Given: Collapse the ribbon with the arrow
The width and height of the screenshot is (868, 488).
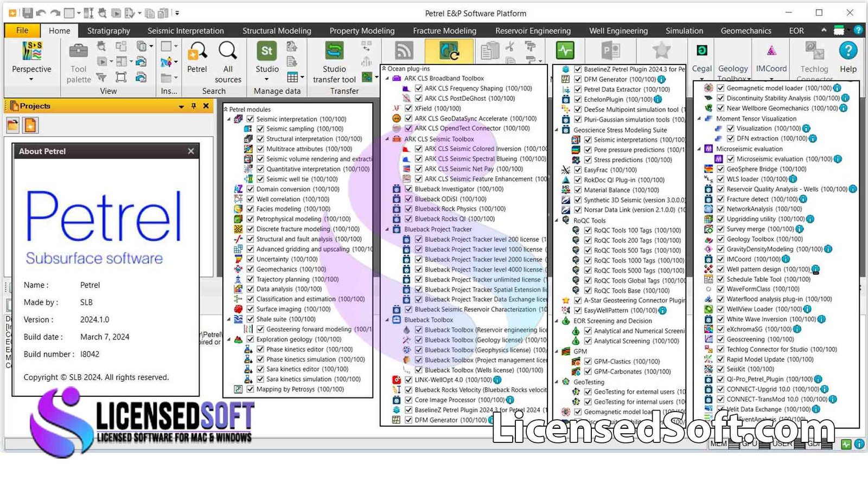Looking at the screenshot, I should tap(824, 30).
